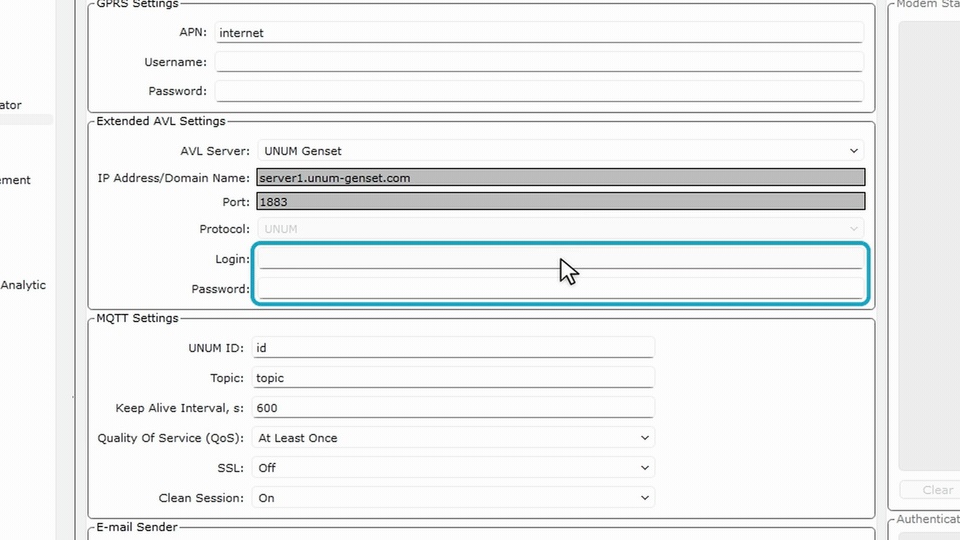Open the Protocol dropdown
Screen dimensions: 960x540
coord(560,229)
